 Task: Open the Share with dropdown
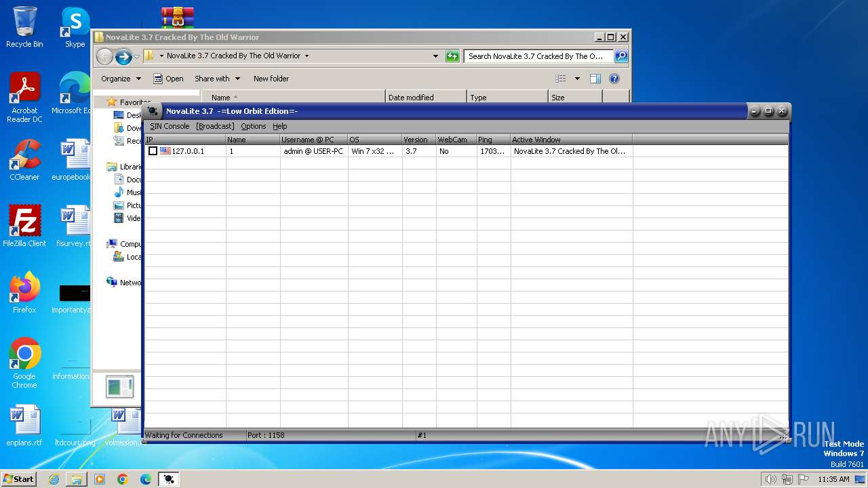click(x=217, y=79)
